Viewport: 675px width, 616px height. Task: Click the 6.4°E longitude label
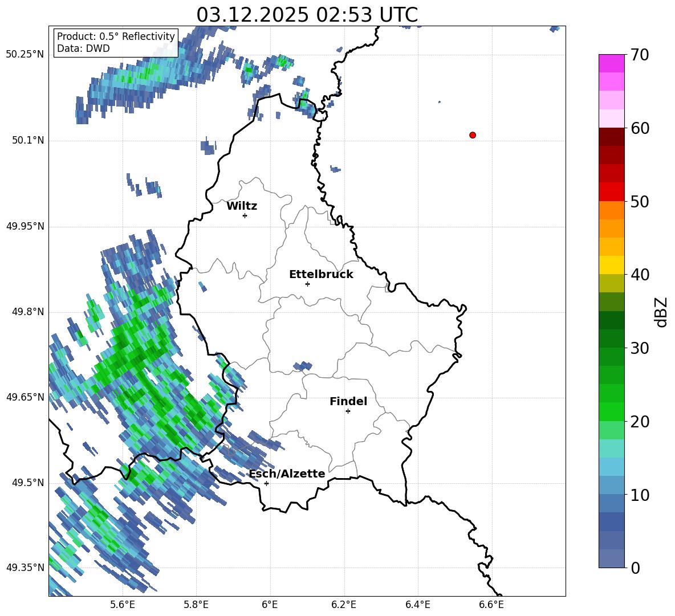[x=417, y=605]
